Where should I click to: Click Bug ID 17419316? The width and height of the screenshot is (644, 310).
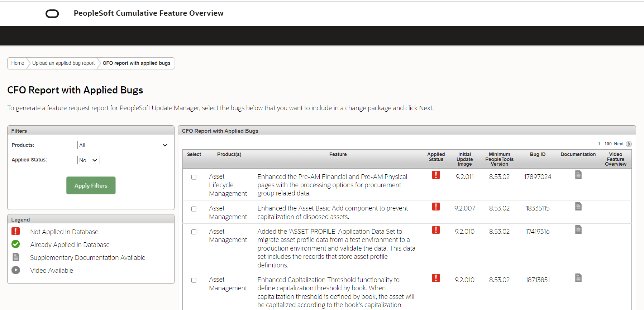coord(538,232)
